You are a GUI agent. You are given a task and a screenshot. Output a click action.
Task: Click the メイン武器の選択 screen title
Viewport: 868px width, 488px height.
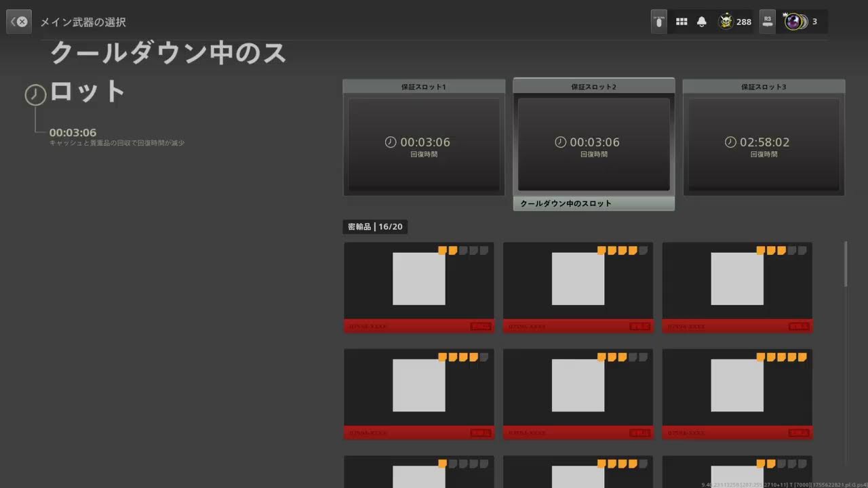[x=83, y=22]
